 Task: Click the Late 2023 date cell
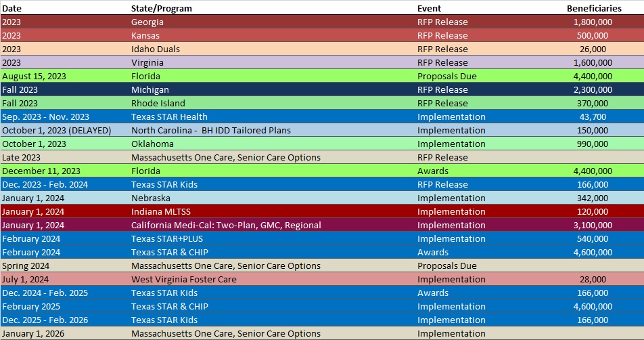point(22,157)
